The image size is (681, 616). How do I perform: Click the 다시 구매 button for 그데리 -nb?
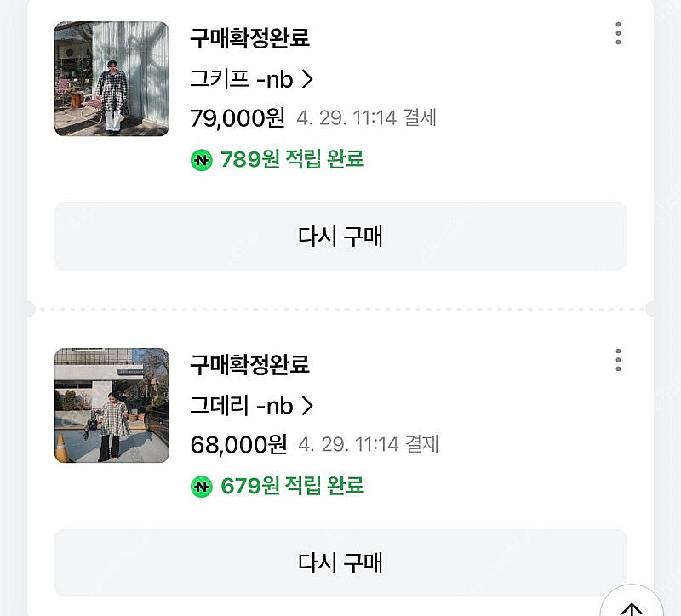tap(340, 563)
